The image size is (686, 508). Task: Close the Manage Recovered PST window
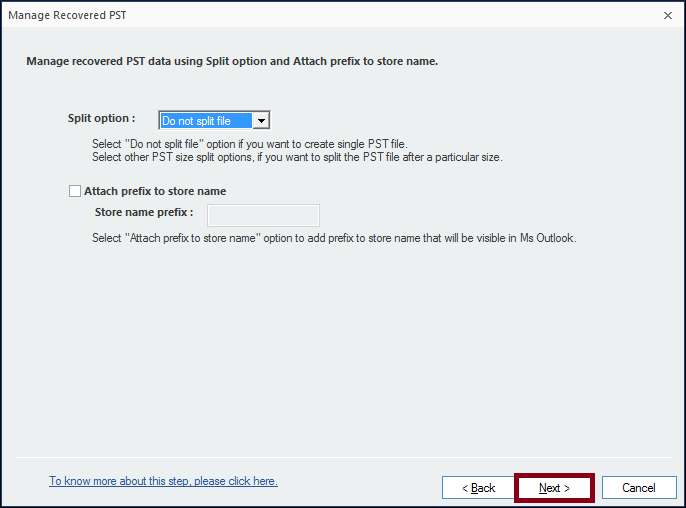click(668, 15)
